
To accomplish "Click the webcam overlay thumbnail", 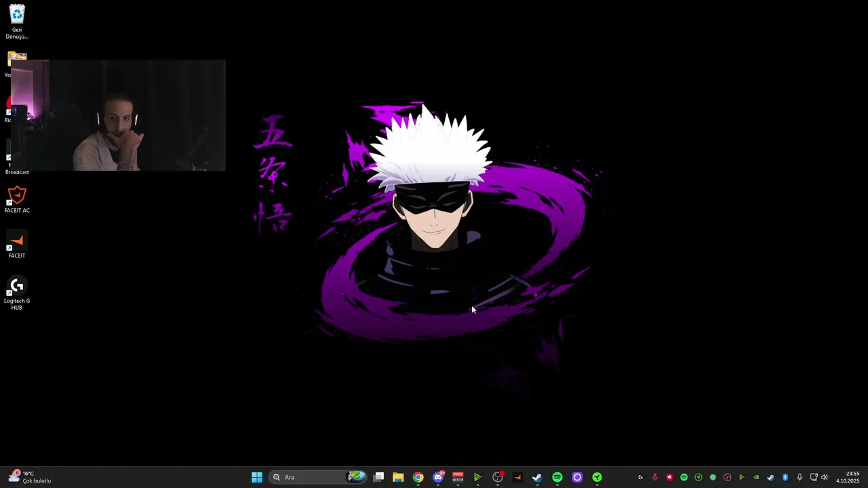I will click(x=118, y=115).
